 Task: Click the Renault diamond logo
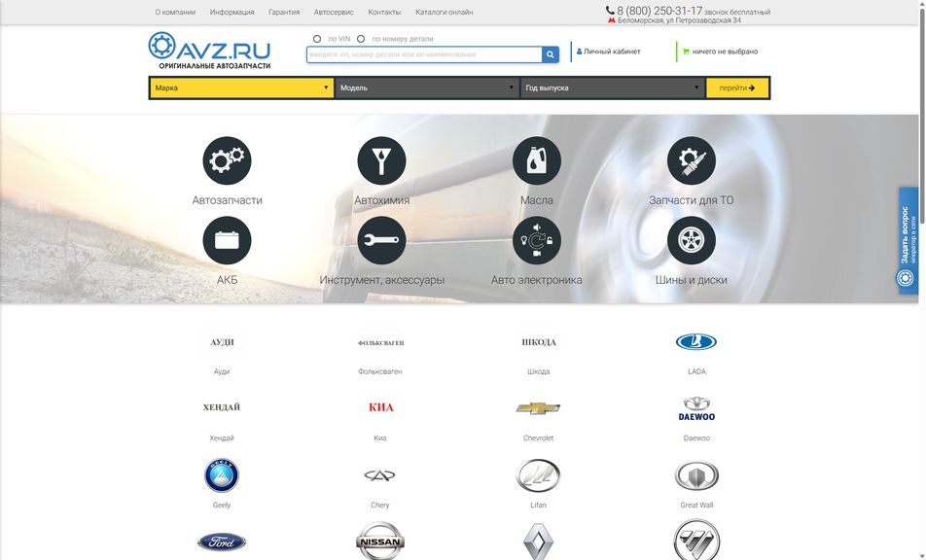(x=538, y=542)
